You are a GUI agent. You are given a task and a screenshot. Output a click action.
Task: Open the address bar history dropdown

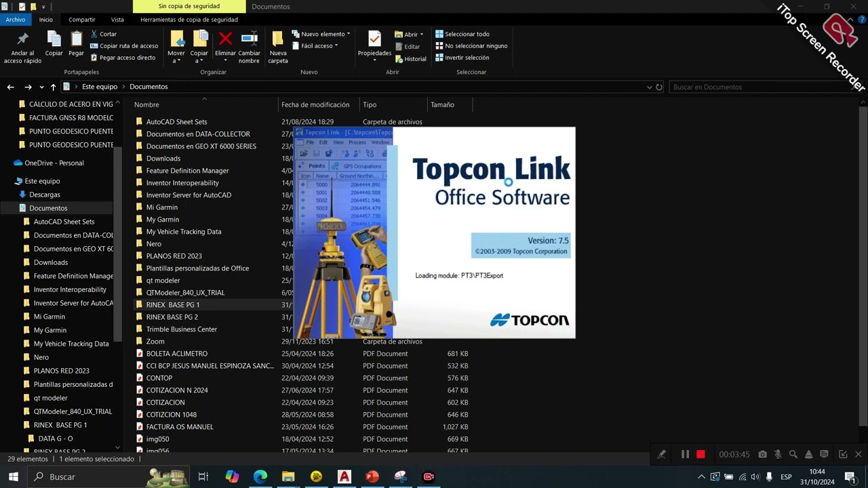tap(649, 87)
